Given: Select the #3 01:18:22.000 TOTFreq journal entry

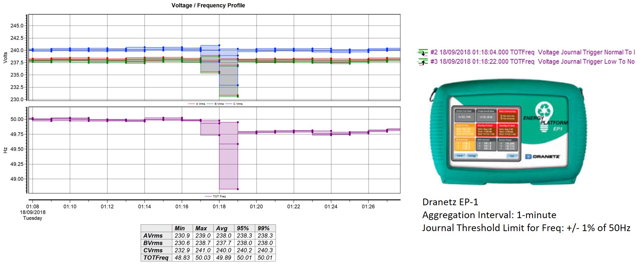Looking at the screenshot, I should (x=532, y=62).
